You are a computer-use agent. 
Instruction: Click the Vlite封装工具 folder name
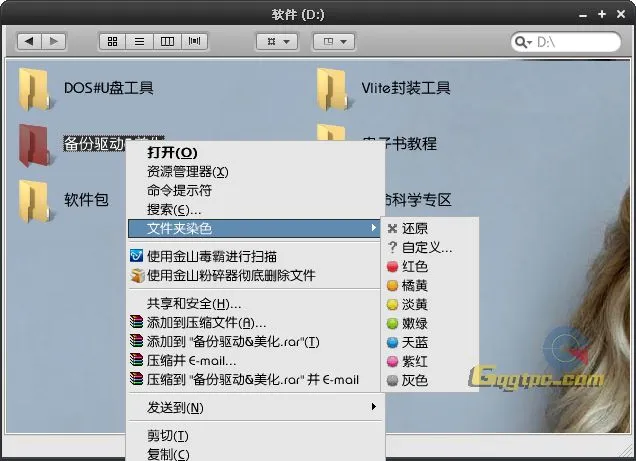point(406,88)
